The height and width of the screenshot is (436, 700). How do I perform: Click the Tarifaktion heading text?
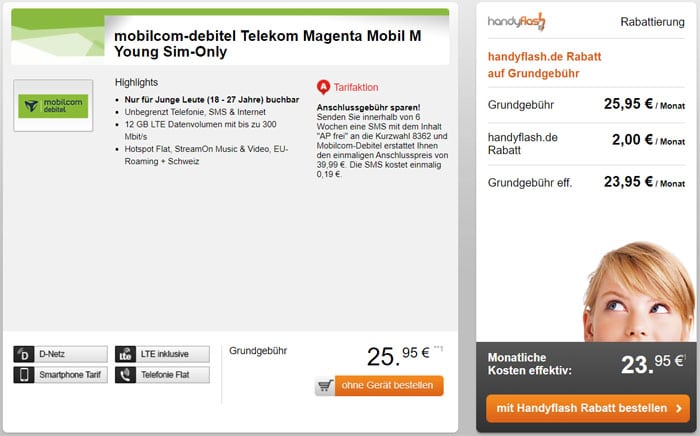(355, 87)
